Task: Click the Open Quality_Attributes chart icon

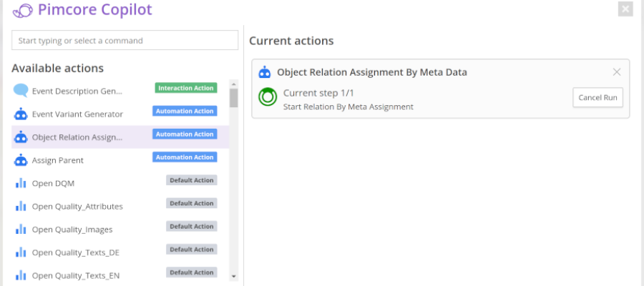Action: click(x=21, y=206)
